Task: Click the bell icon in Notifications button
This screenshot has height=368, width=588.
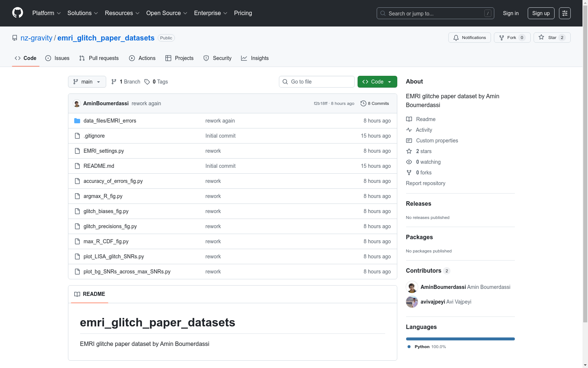Action: [x=456, y=38]
